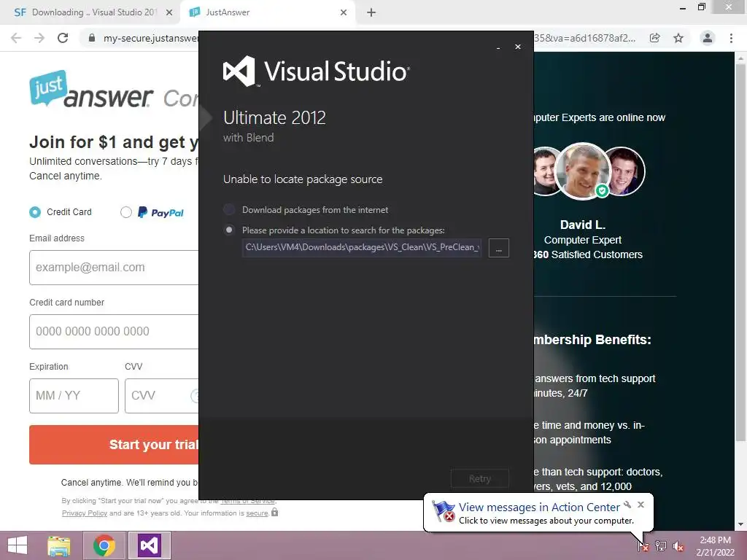Click the Visual Studio taskbar icon

coord(150,545)
